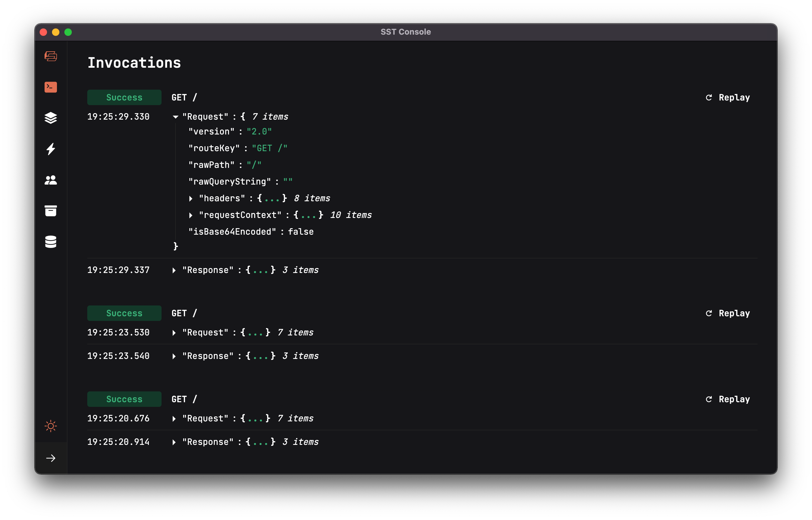Screen dimensions: 812x520
Task: Click the lightning/events icon
Action: [51, 149]
